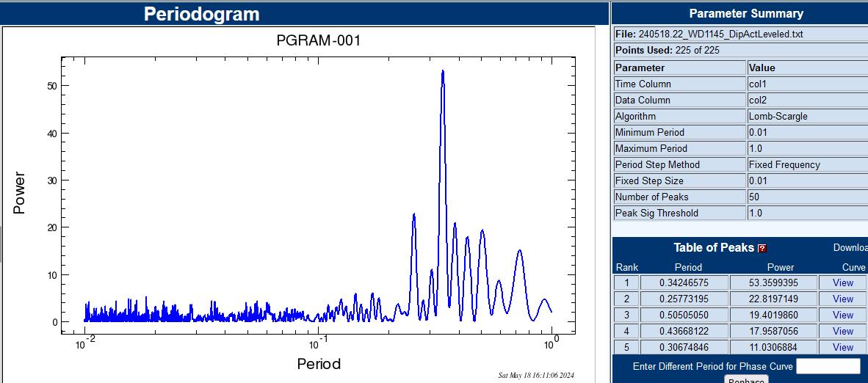Click the Rank column header
Screen dimensions: 868x383
point(626,267)
